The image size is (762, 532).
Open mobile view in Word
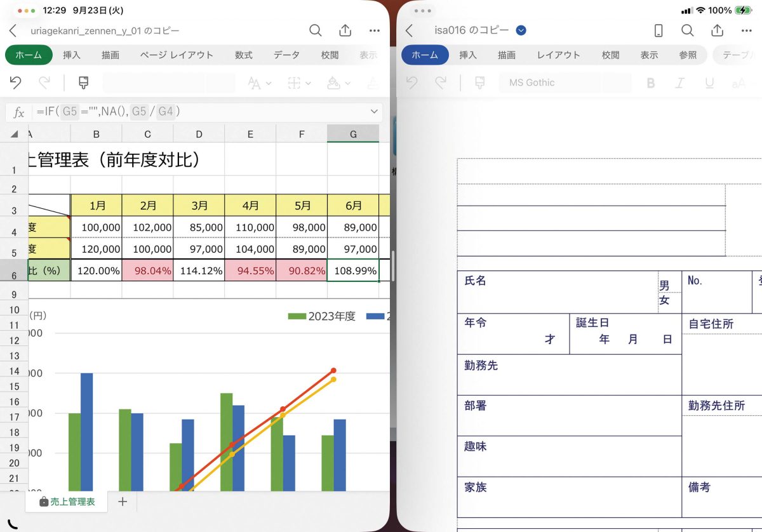tap(658, 30)
